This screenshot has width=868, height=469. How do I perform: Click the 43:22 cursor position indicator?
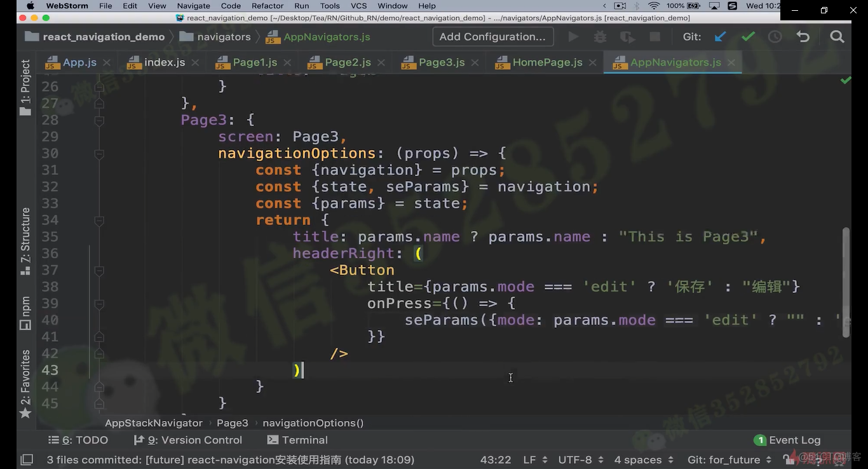point(496,459)
